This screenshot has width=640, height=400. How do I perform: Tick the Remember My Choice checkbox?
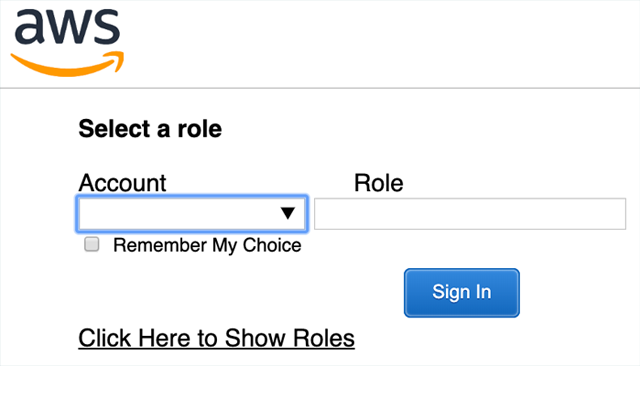92,244
